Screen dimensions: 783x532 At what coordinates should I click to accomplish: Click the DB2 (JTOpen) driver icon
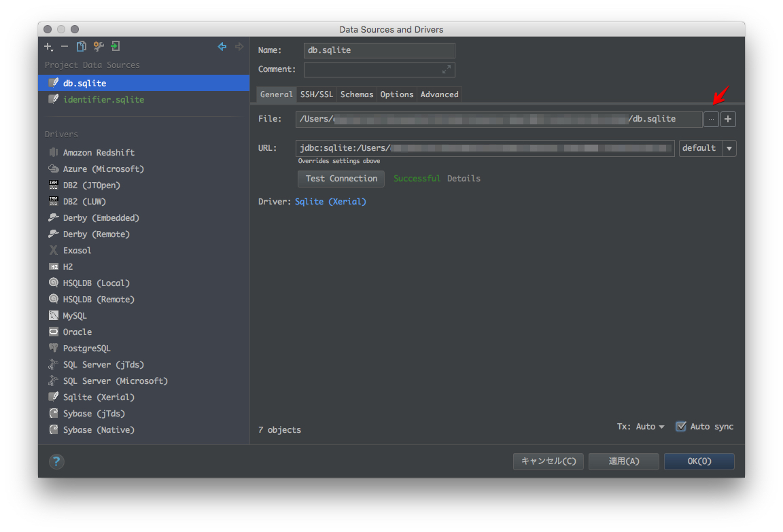tap(54, 185)
